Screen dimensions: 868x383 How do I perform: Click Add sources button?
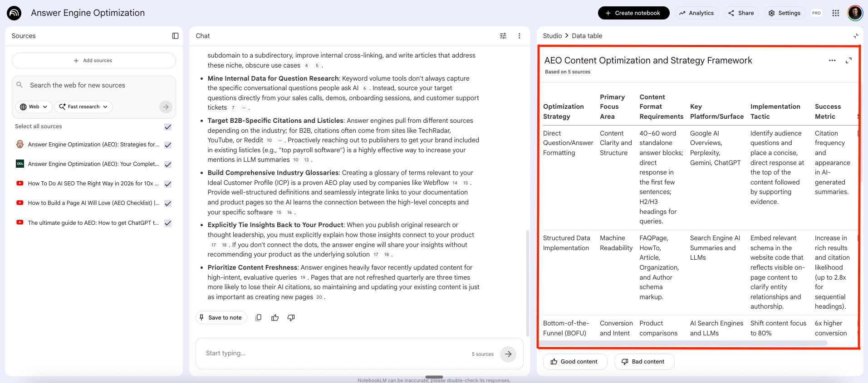pyautogui.click(x=93, y=61)
